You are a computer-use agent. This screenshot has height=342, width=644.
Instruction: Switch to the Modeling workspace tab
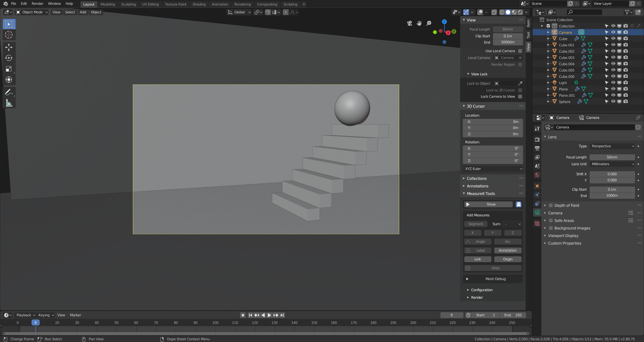pyautogui.click(x=108, y=4)
